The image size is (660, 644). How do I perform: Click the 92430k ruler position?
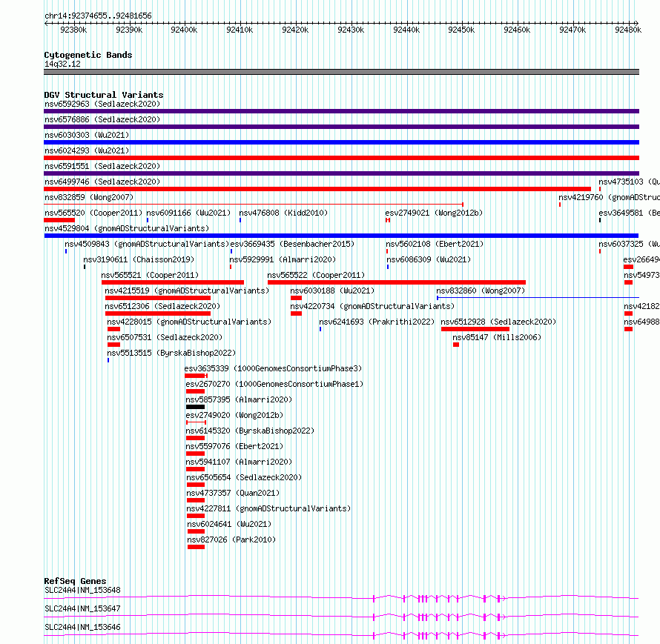pyautogui.click(x=351, y=30)
